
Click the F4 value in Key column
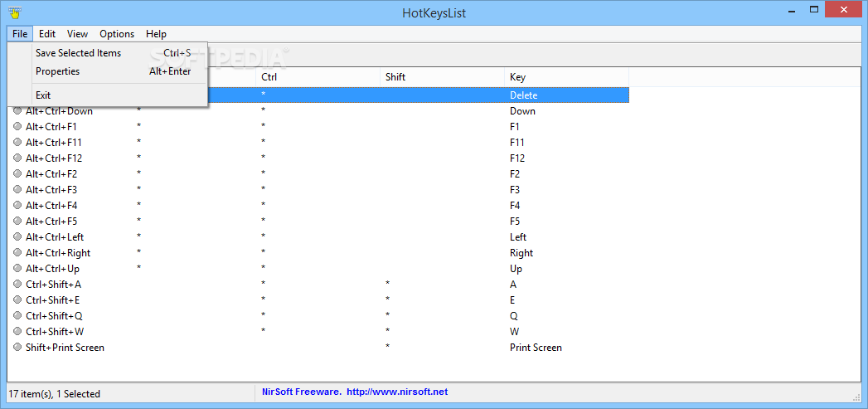coord(515,206)
